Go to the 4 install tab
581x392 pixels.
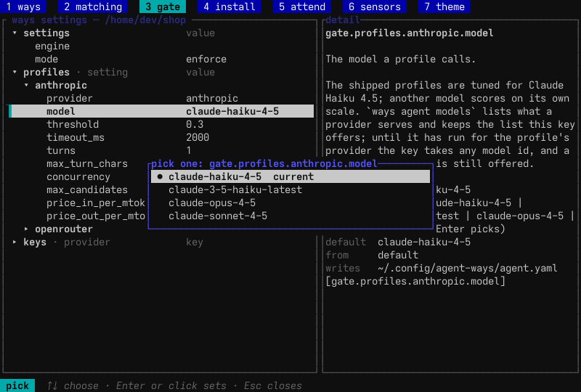point(229,7)
